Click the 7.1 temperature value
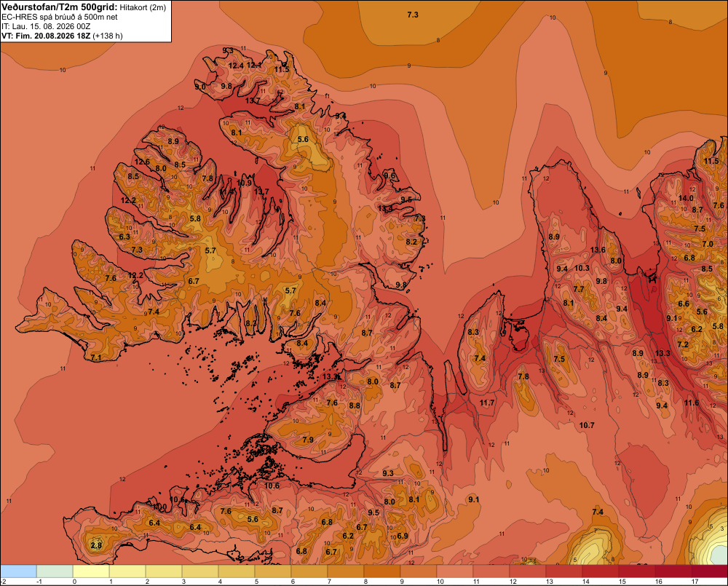Viewport: 728px width, 586px height. point(96,357)
